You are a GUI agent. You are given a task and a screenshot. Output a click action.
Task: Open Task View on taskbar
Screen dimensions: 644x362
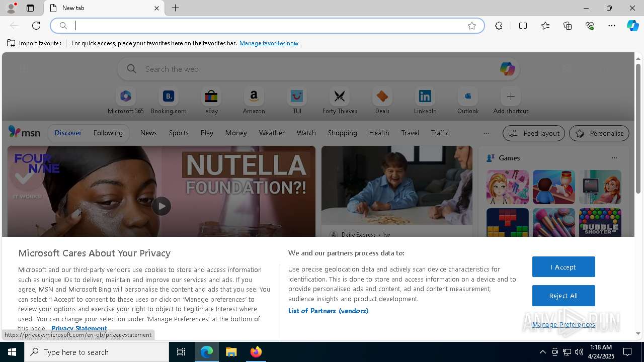[x=181, y=352]
